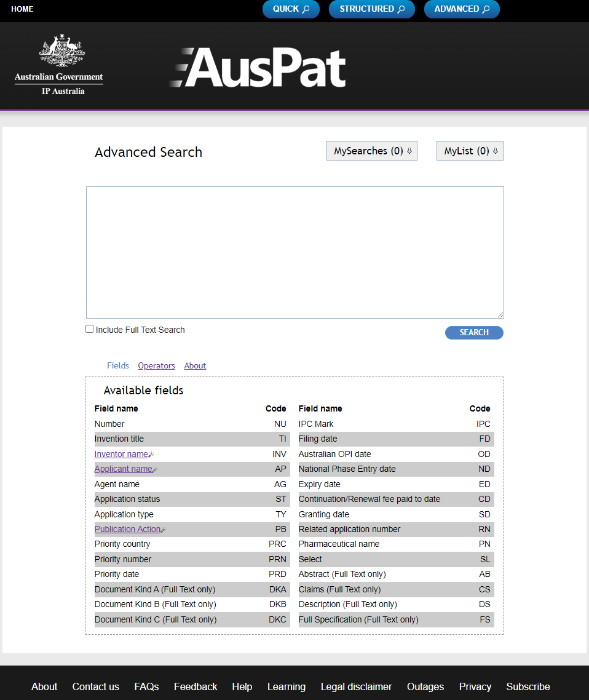Open the Help footer link

[x=242, y=686]
